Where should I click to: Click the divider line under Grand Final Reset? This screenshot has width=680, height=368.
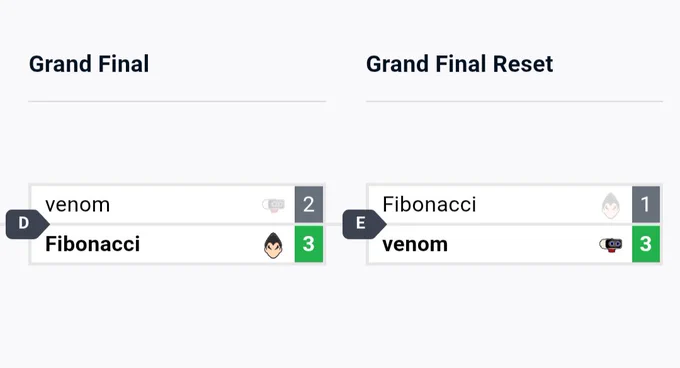point(514,101)
